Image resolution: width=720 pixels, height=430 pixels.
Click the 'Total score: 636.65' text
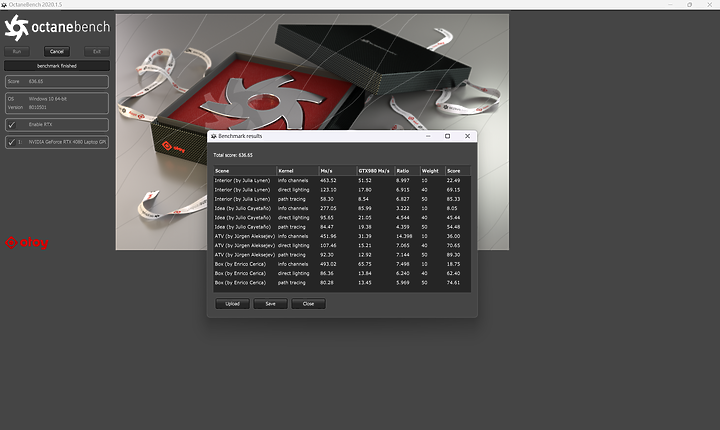(233, 155)
